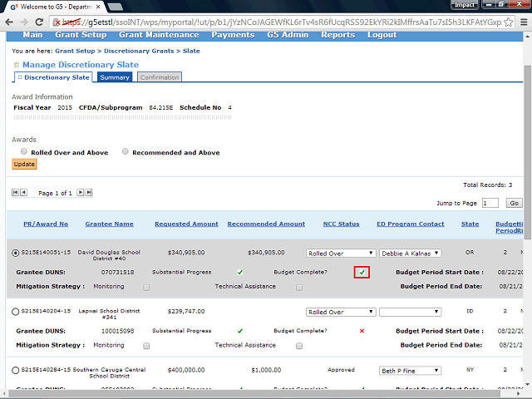Sort by NCC Status column
Image resolution: width=532 pixels, height=399 pixels.
pos(342,224)
